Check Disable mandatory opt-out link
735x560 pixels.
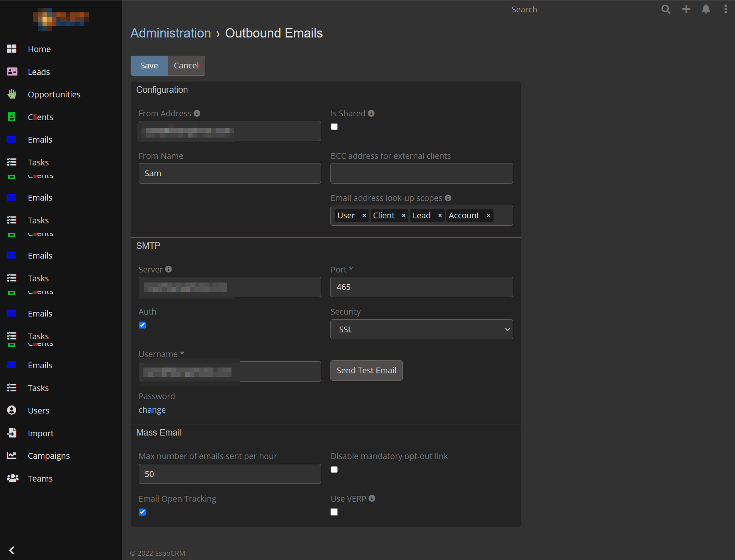tap(334, 470)
